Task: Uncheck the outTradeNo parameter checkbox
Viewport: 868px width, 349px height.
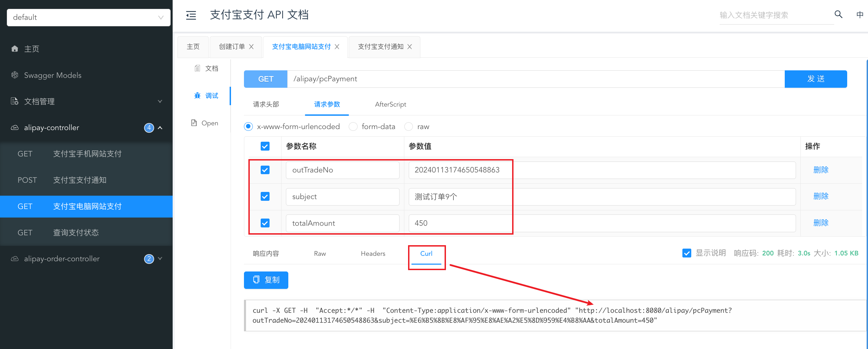Action: [x=265, y=170]
